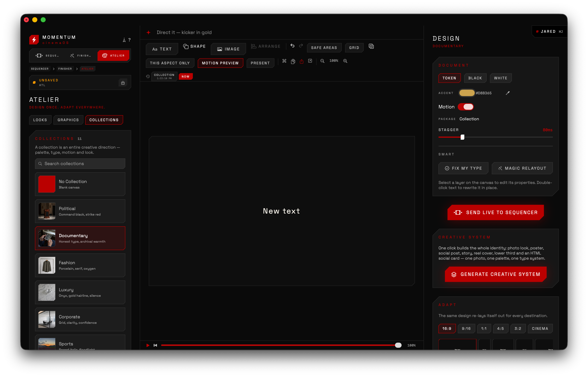Toggle Safe Areas overlay
The height and width of the screenshot is (377, 588).
pos(324,48)
